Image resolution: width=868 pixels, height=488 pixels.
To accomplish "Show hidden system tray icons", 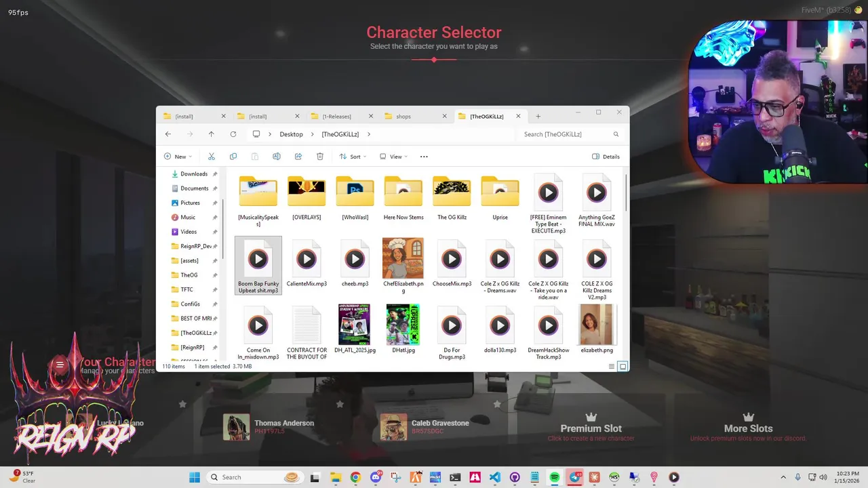I will 783,477.
